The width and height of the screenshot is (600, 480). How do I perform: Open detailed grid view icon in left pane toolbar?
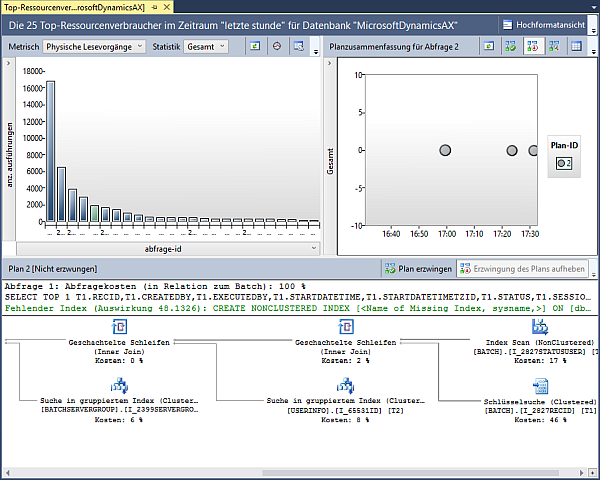pyautogui.click(x=301, y=46)
